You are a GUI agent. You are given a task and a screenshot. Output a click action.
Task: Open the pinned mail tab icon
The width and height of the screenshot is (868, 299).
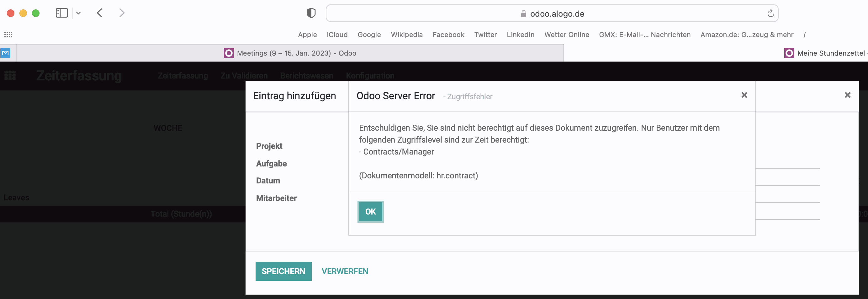(x=6, y=53)
